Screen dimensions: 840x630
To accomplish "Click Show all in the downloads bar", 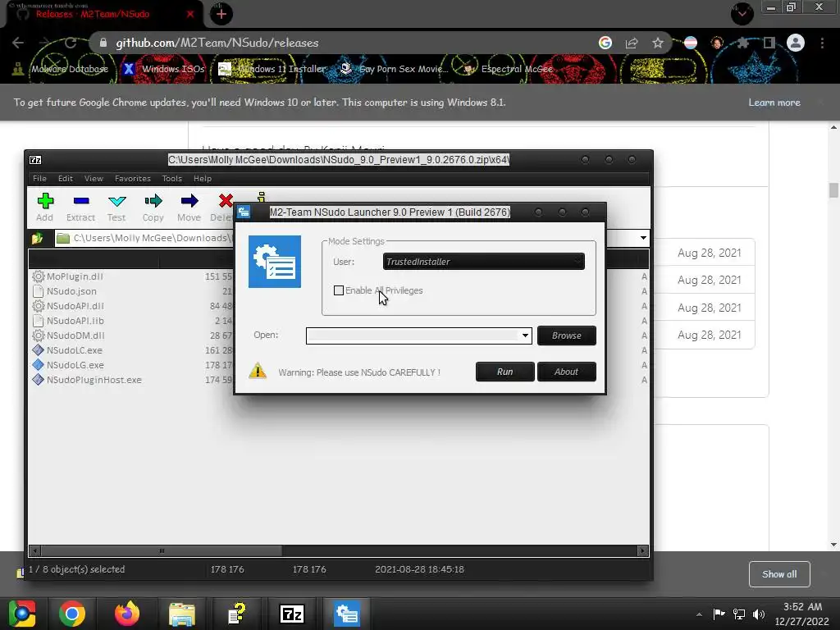I will [x=779, y=574].
